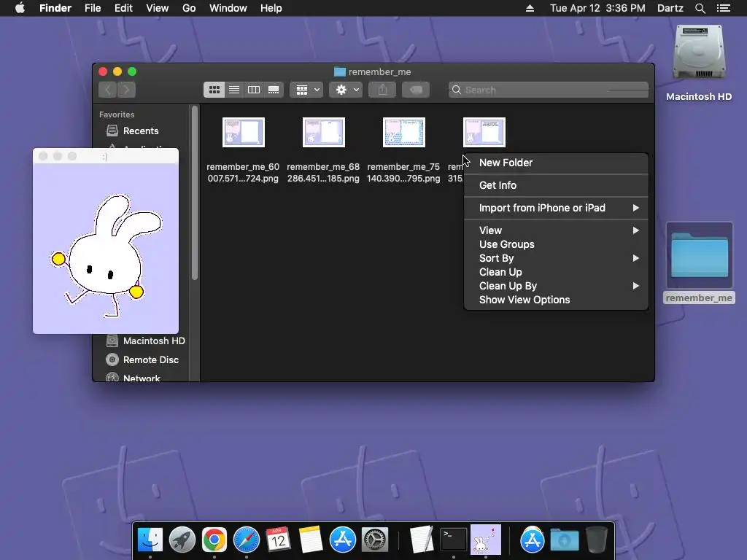Switch Finder to column view
Screen dimensions: 747x560
click(254, 90)
